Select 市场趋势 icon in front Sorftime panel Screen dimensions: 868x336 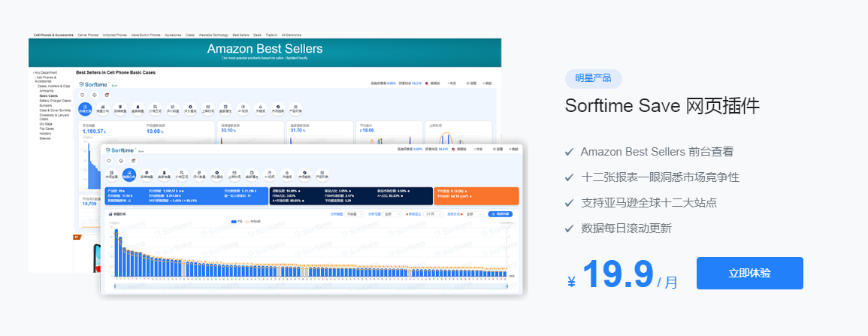point(304,175)
